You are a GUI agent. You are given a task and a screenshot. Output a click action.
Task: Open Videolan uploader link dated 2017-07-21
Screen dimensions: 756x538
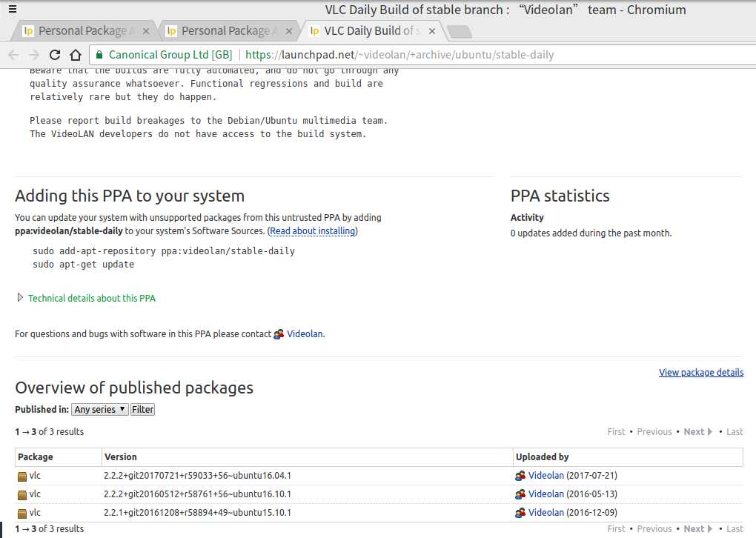[546, 476]
